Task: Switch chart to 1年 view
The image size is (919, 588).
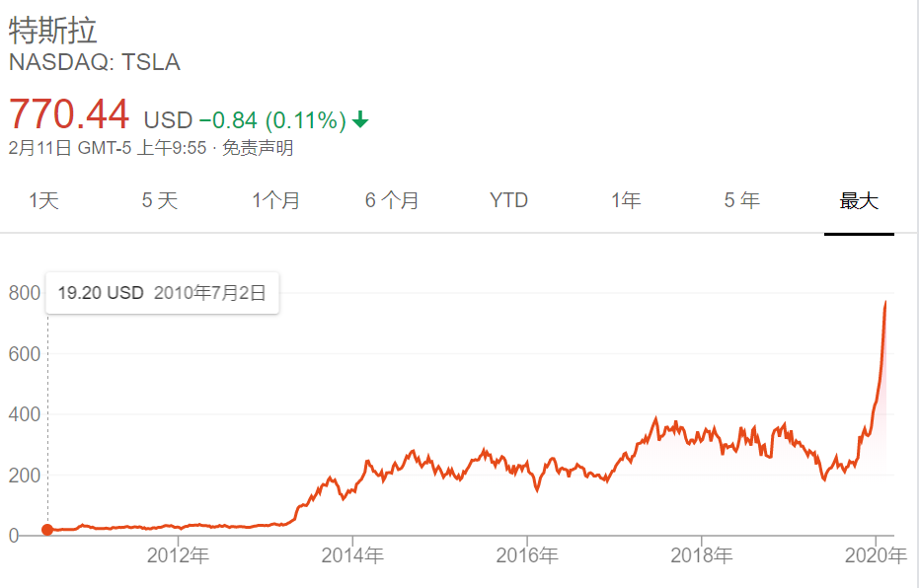Action: pyautogui.click(x=626, y=201)
